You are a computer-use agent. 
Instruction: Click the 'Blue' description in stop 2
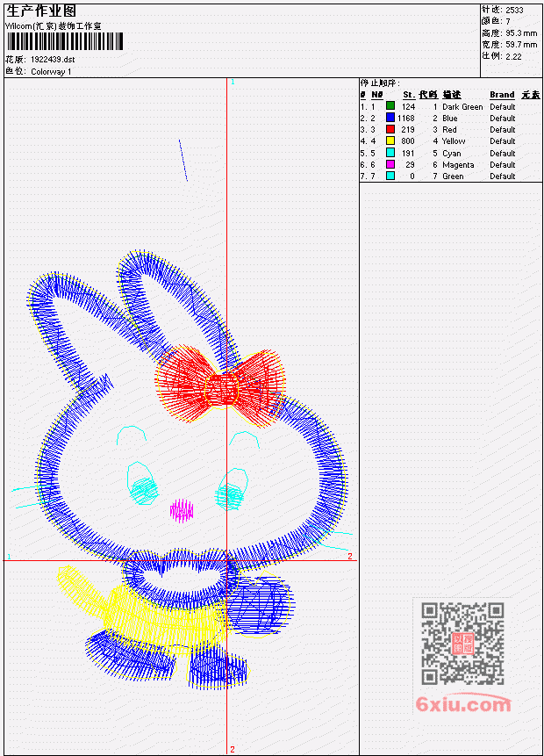[450, 119]
